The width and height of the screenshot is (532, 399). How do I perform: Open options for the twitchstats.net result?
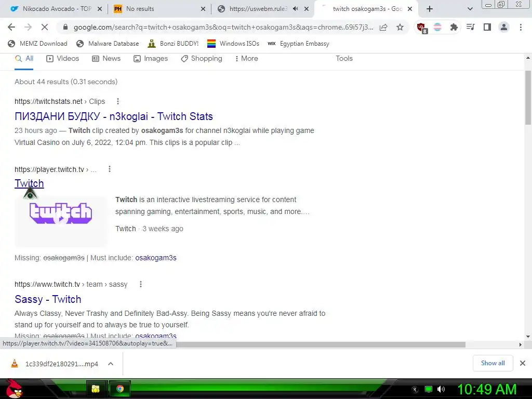[x=118, y=101]
